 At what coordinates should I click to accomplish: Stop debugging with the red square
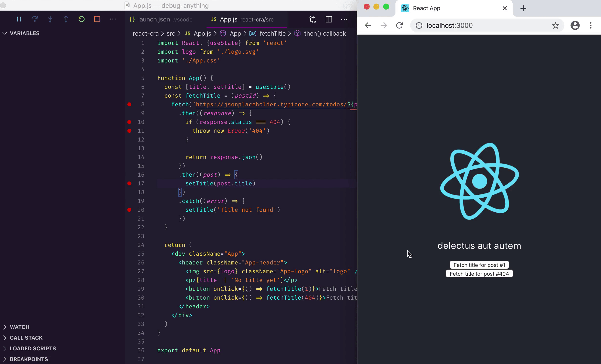(x=97, y=19)
